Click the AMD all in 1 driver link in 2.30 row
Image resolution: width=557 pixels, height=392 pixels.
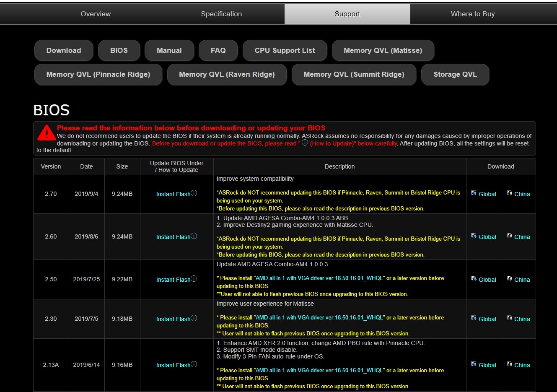pos(319,317)
